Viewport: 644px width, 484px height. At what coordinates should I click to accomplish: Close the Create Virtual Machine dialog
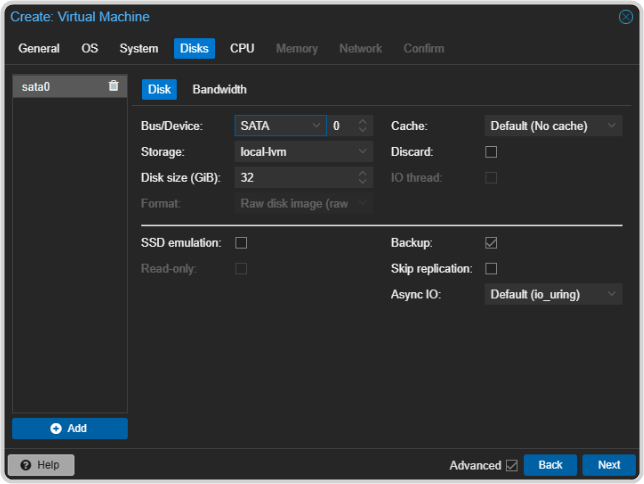coord(626,17)
